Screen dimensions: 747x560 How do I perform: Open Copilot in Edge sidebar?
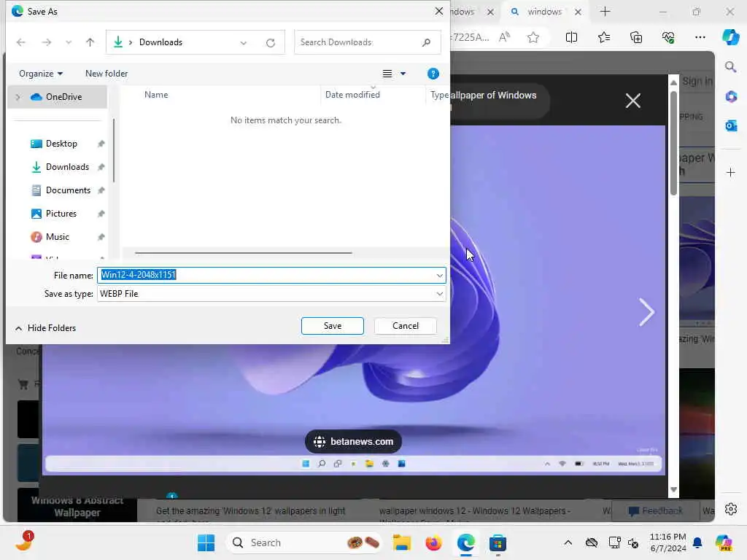[731, 37]
